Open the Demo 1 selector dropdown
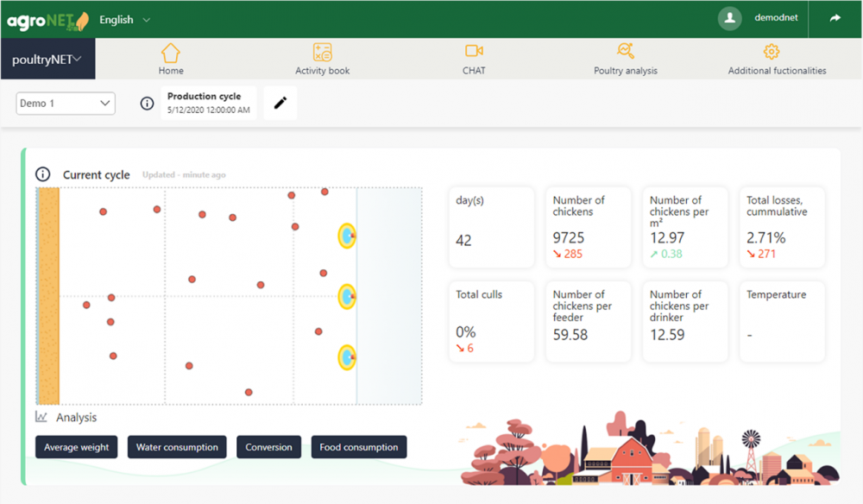Image resolution: width=863 pixels, height=504 pixels. tap(66, 104)
